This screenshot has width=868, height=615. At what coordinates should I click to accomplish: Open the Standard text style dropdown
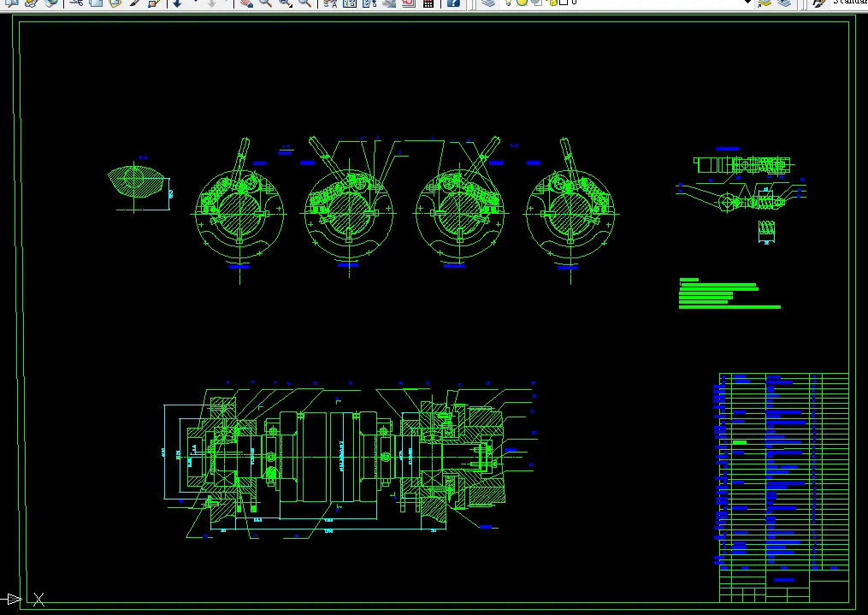pyautogui.click(x=850, y=3)
